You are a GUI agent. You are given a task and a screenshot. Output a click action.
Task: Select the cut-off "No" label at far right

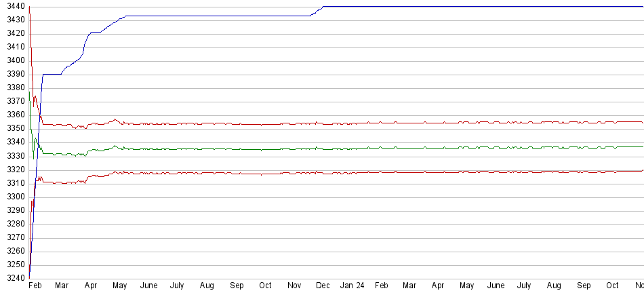[x=639, y=286]
